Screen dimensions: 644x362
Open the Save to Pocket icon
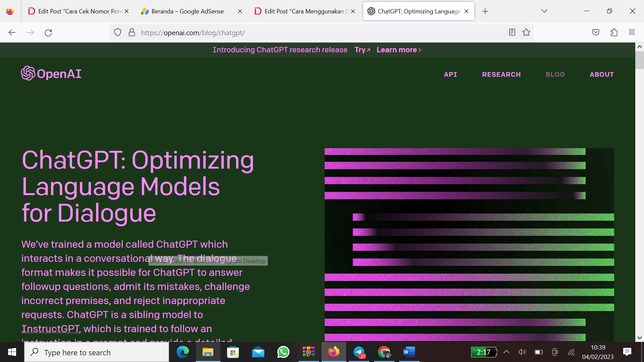(x=596, y=33)
